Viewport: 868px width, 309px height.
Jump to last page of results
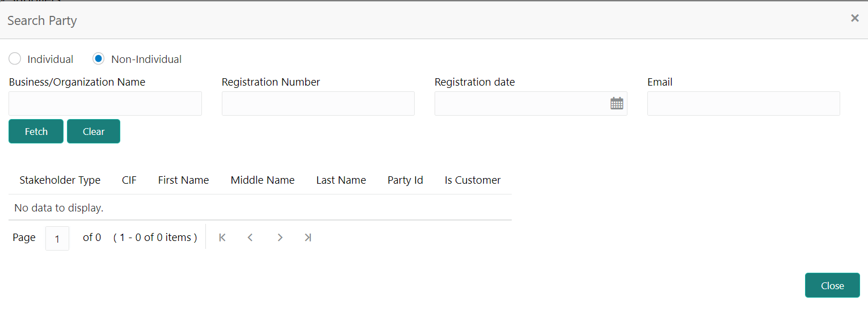(x=307, y=238)
